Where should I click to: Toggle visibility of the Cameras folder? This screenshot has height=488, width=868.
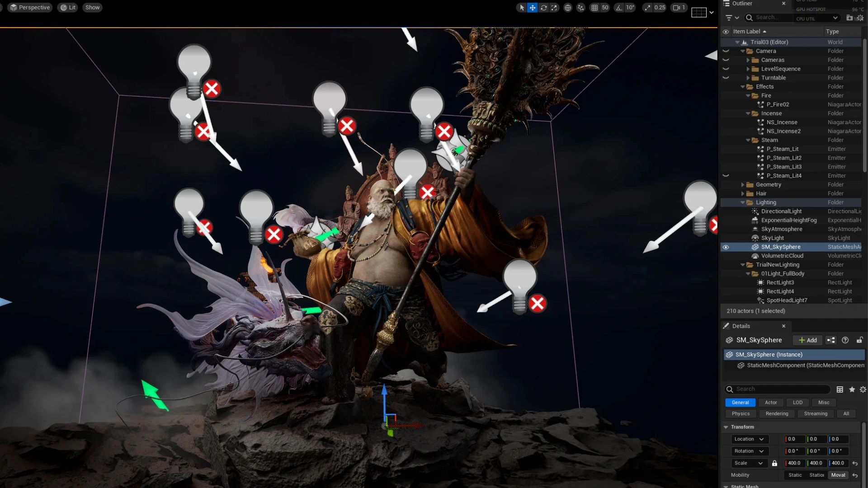click(x=726, y=60)
